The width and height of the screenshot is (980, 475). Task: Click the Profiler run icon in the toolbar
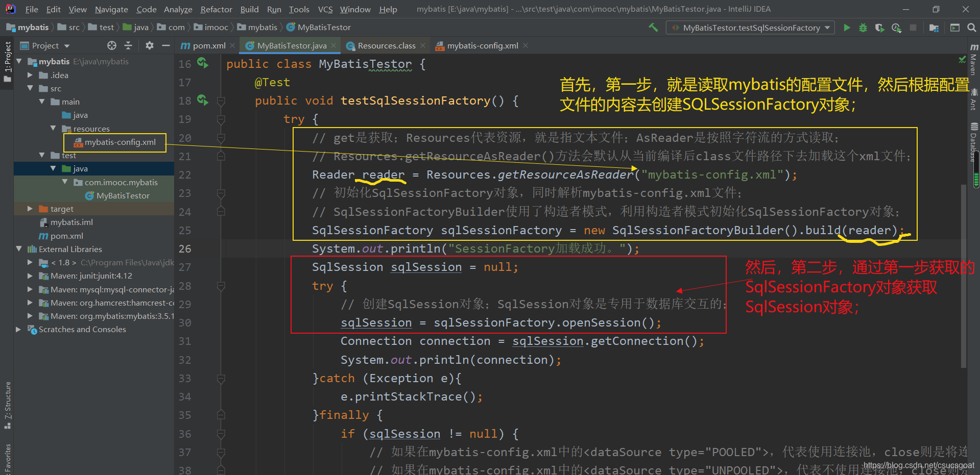[896, 28]
